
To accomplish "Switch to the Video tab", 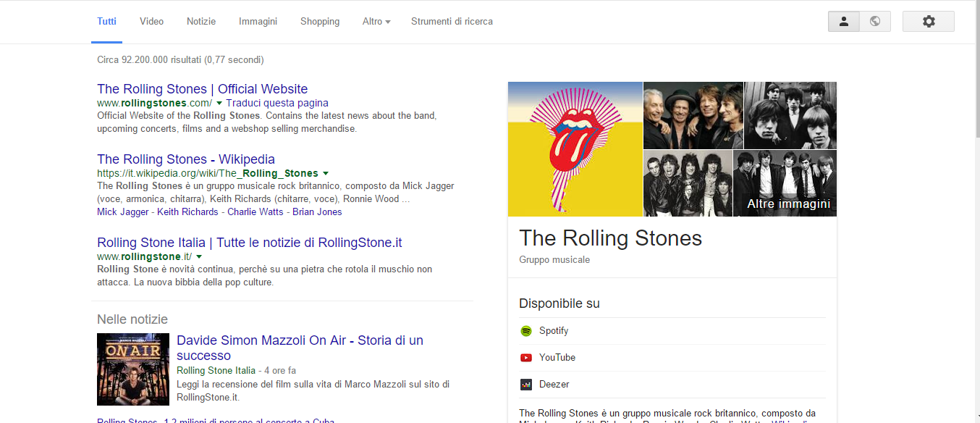I will [152, 22].
